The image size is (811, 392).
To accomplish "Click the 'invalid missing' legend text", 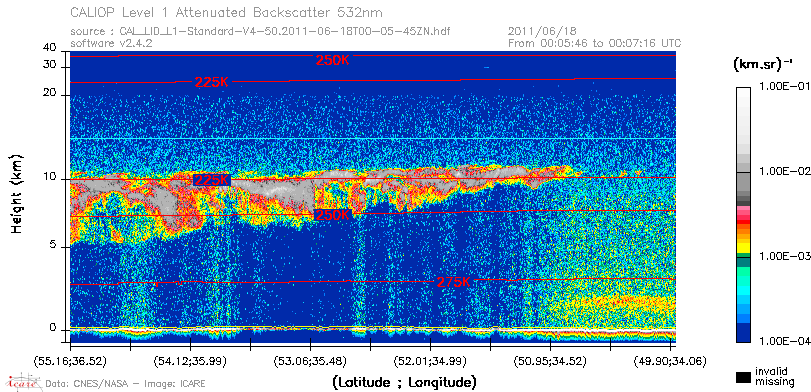I will [x=774, y=377].
